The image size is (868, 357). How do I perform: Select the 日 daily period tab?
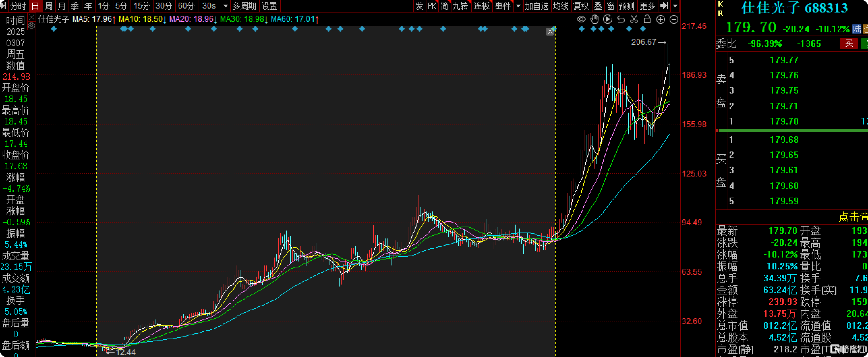coord(35,6)
